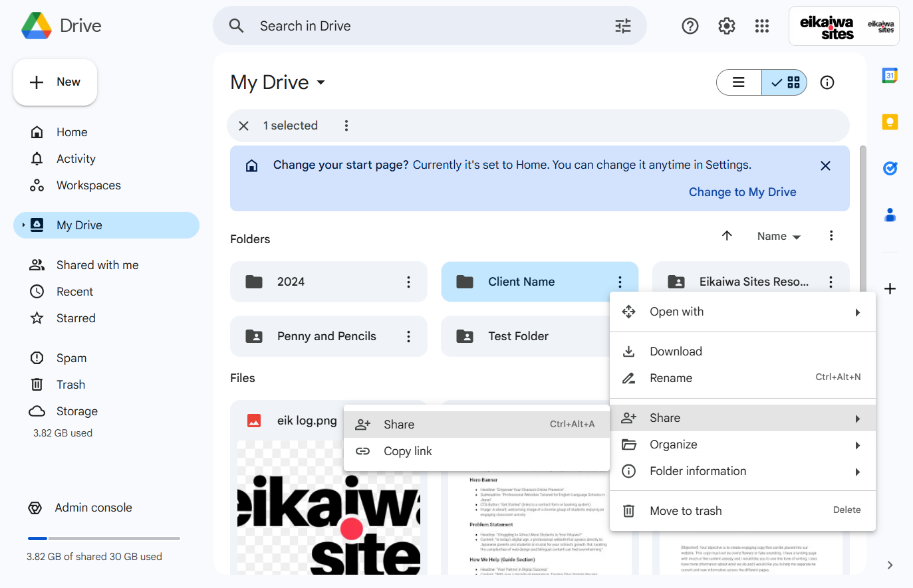Open Google Drive logo home
The image size is (913, 588).
tap(61, 26)
